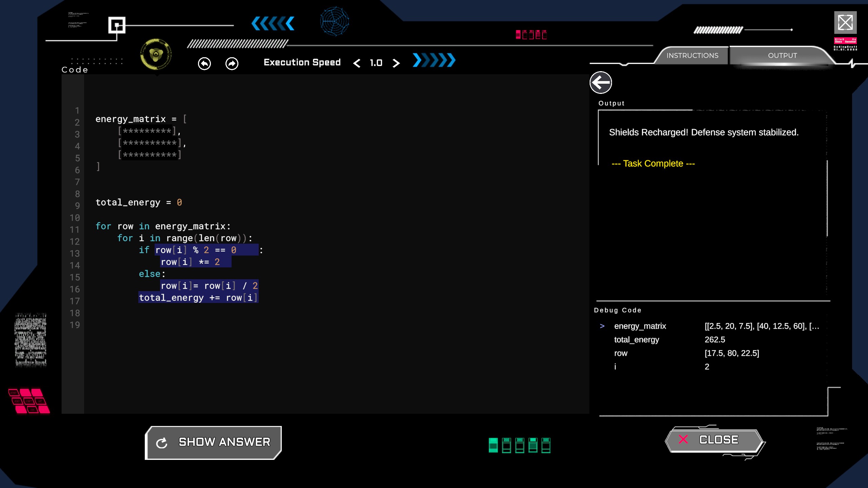The width and height of the screenshot is (868, 488).
Task: Click the blue radar globe icon
Action: click(335, 21)
